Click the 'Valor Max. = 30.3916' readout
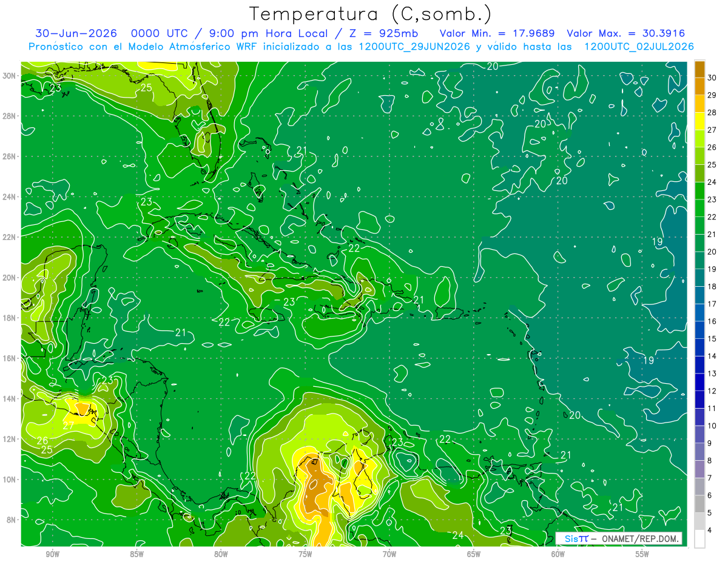728x562 pixels. pos(627,33)
